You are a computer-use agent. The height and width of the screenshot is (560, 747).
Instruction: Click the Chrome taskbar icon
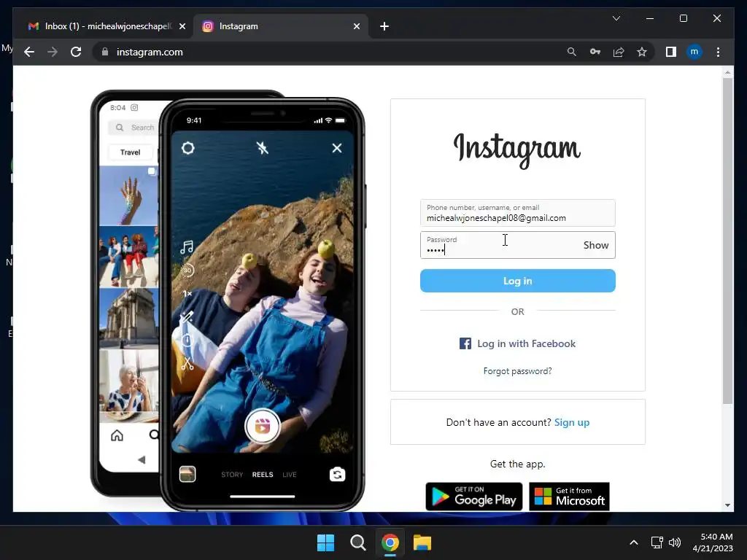[390, 542]
